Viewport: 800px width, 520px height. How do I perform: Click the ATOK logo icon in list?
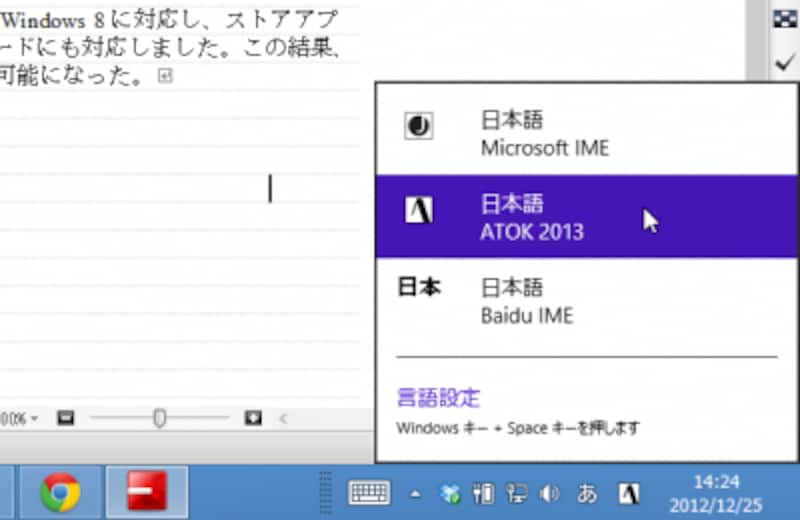pyautogui.click(x=419, y=210)
